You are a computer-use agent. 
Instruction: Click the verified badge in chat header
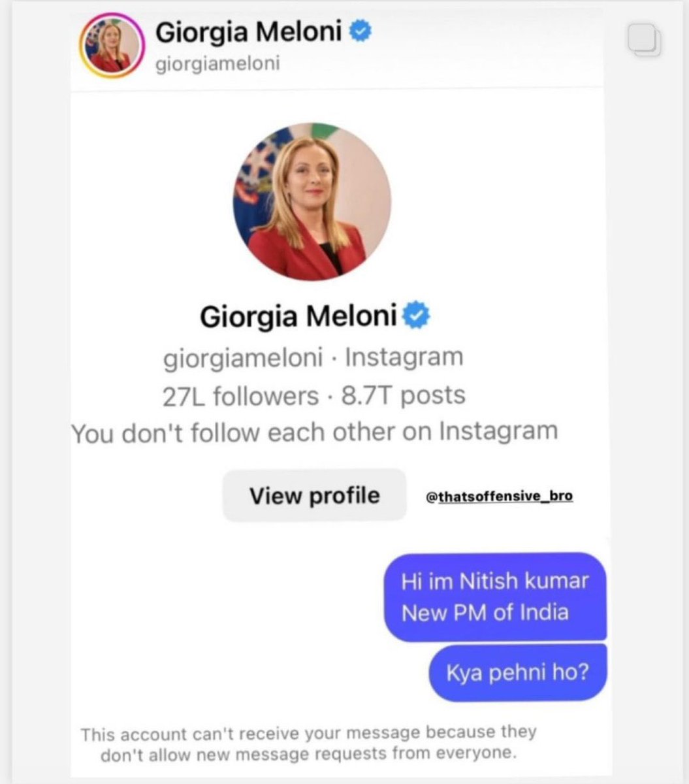pyautogui.click(x=361, y=30)
